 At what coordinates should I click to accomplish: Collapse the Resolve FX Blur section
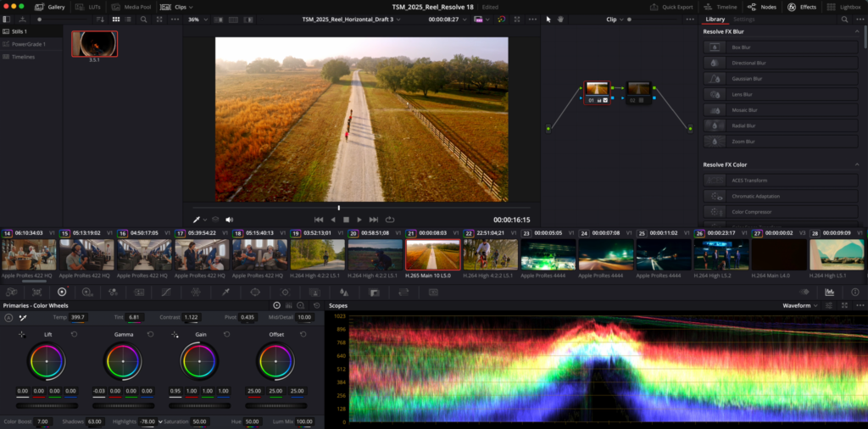click(857, 31)
